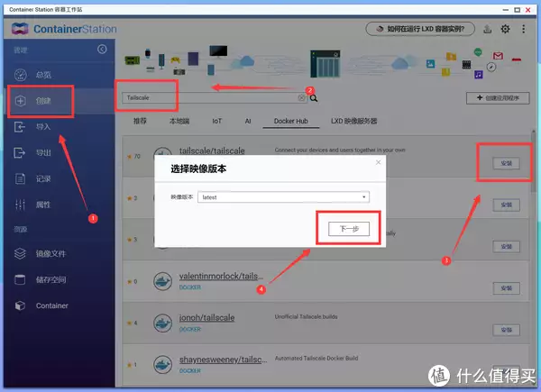This screenshot has width=541, height=392.
Task: Click the DOCKER tag under valentinmorlock
Action: coord(189,287)
